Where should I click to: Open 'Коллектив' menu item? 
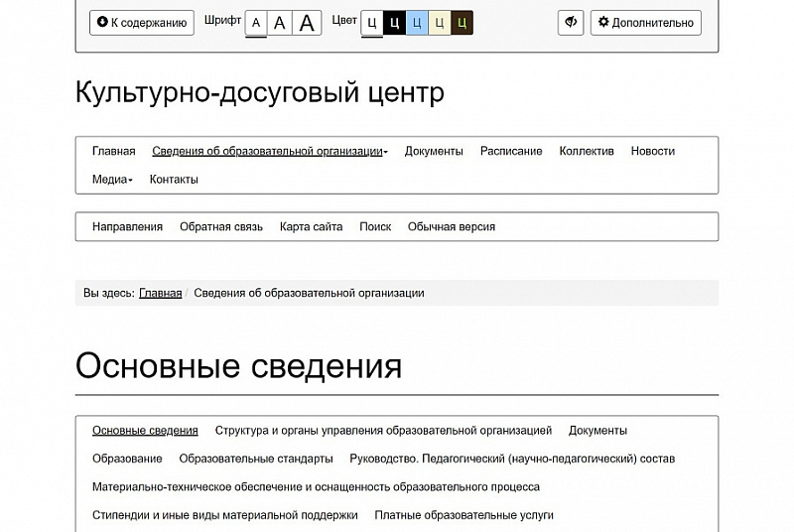coord(587,151)
